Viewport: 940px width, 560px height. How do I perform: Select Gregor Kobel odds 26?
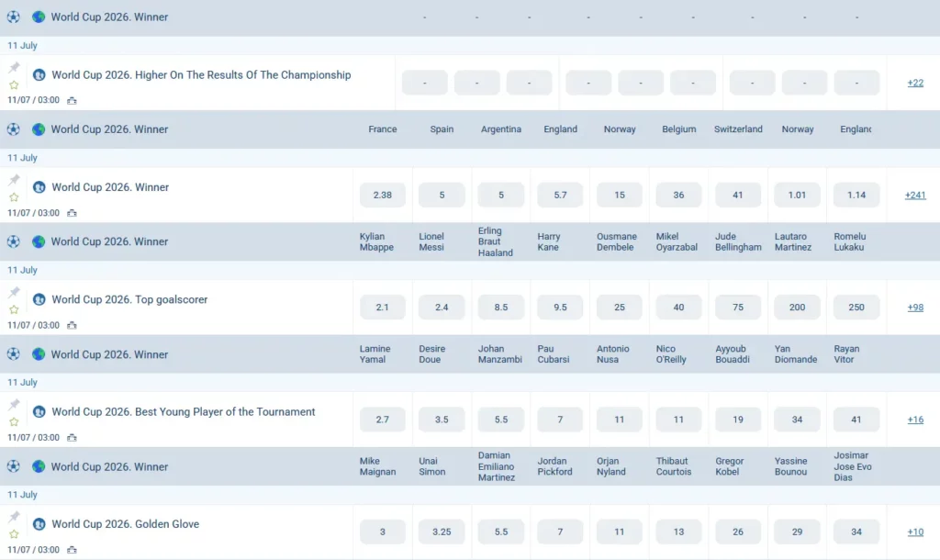tap(738, 532)
